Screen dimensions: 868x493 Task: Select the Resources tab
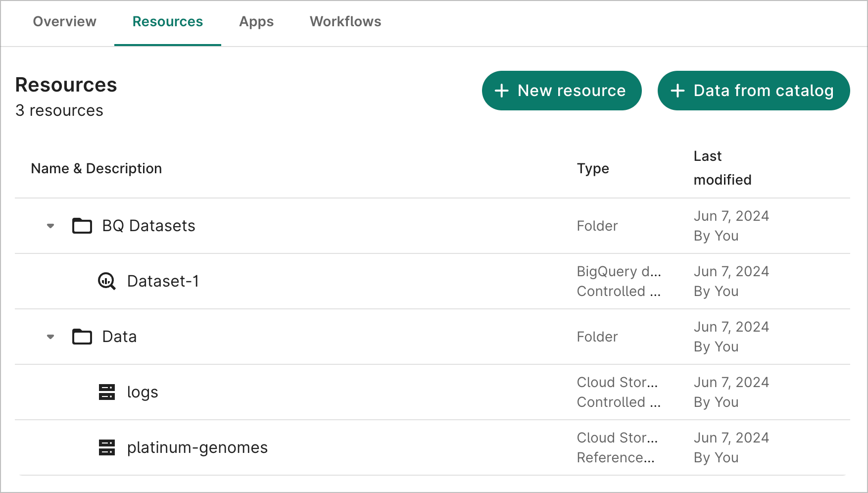[168, 22]
